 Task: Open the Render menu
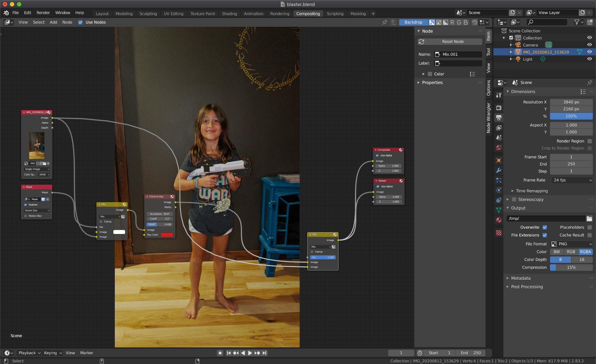pos(43,13)
